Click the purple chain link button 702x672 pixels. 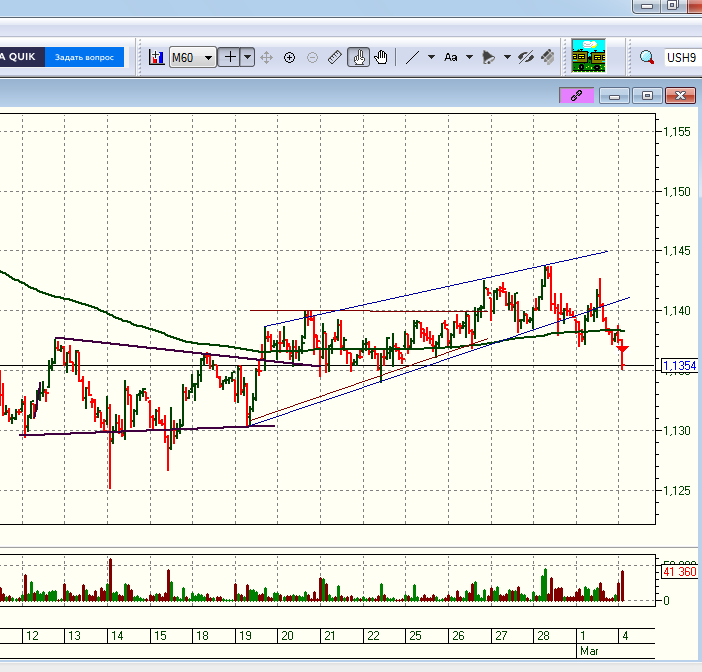575,95
